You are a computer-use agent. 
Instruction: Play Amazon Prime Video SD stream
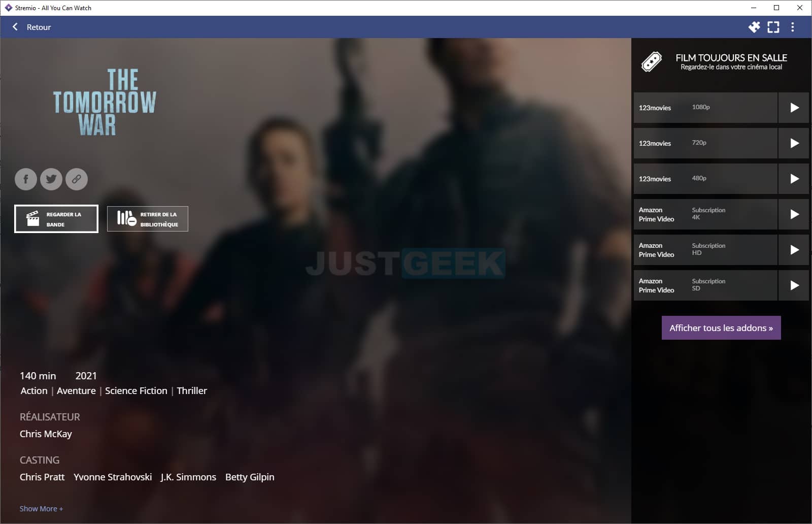coord(794,285)
